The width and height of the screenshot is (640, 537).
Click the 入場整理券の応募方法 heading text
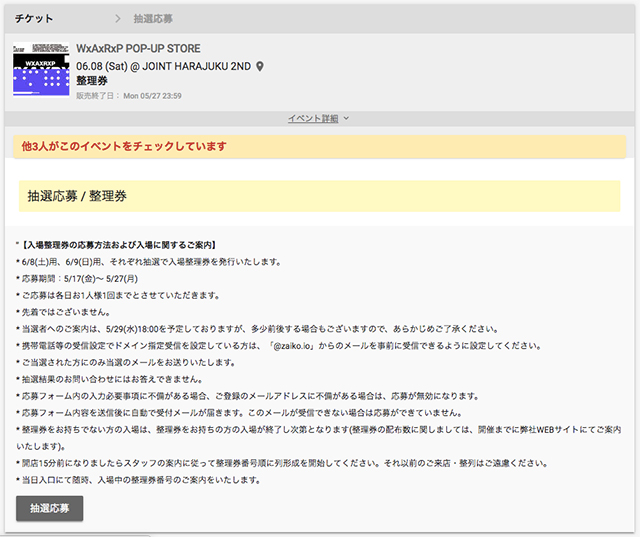[x=123, y=245]
